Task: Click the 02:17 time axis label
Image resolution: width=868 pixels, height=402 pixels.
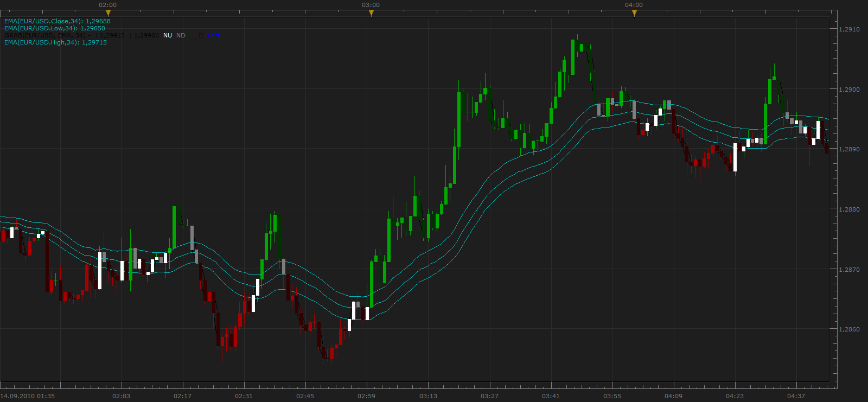Action: click(x=182, y=396)
